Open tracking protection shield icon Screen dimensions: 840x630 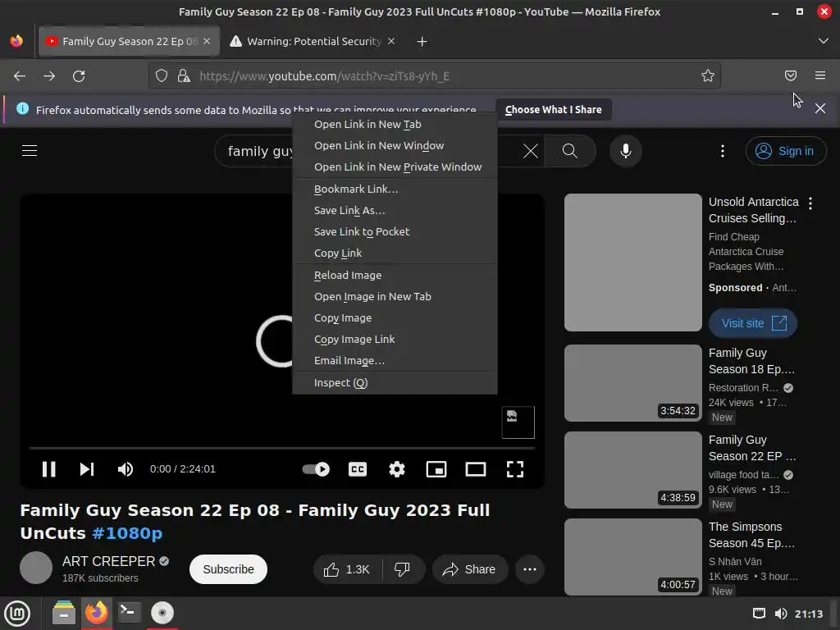pos(162,76)
